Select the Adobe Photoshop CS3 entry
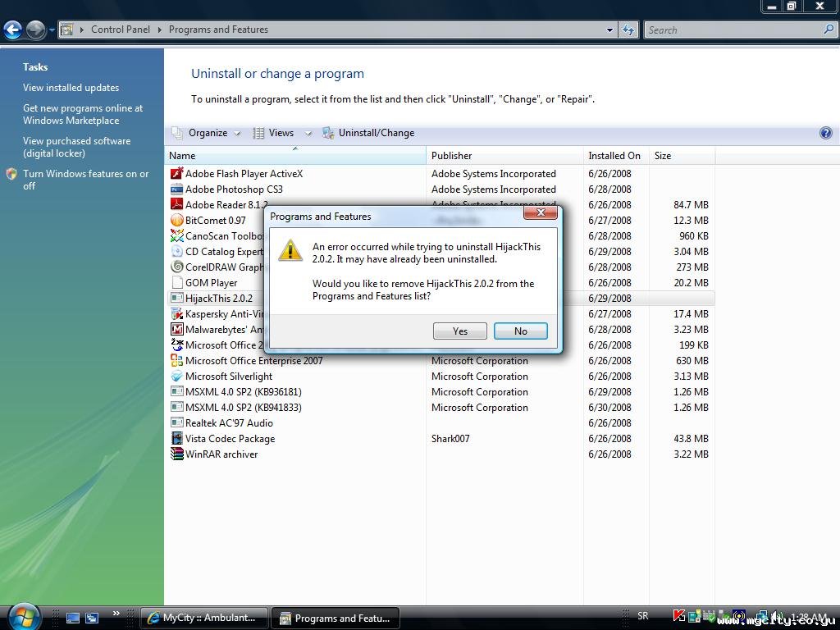 234,189
